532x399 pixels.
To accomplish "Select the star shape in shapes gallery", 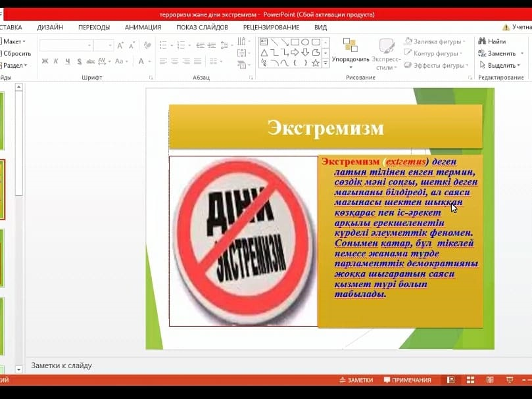I will pos(316,63).
